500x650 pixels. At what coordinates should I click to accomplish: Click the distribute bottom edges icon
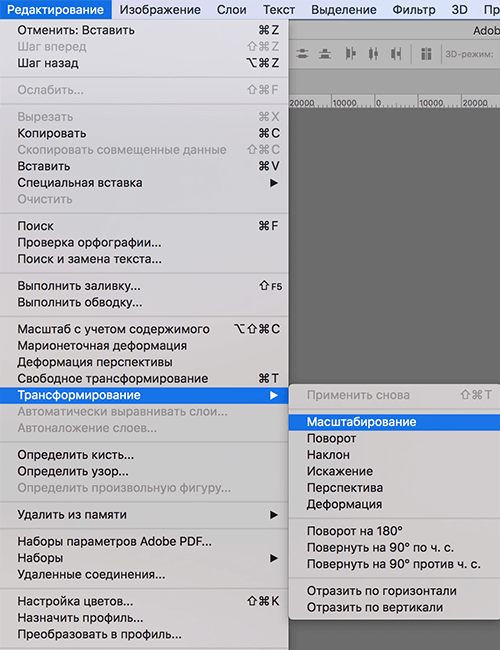click(x=325, y=53)
